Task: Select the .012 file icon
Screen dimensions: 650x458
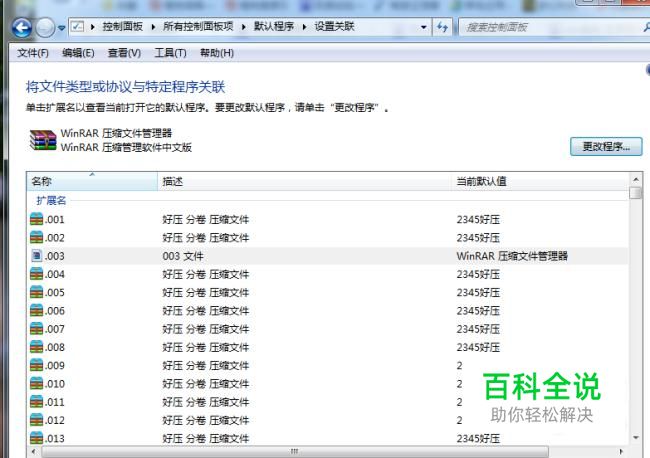Action: 36,419
